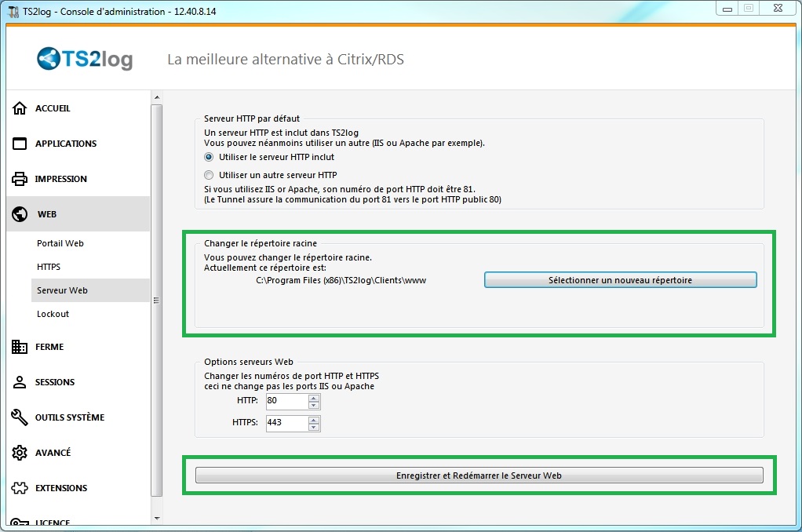Click Enregistrer et Redémarrer le Serveur Web
Screen dimensions: 802x532
point(479,476)
